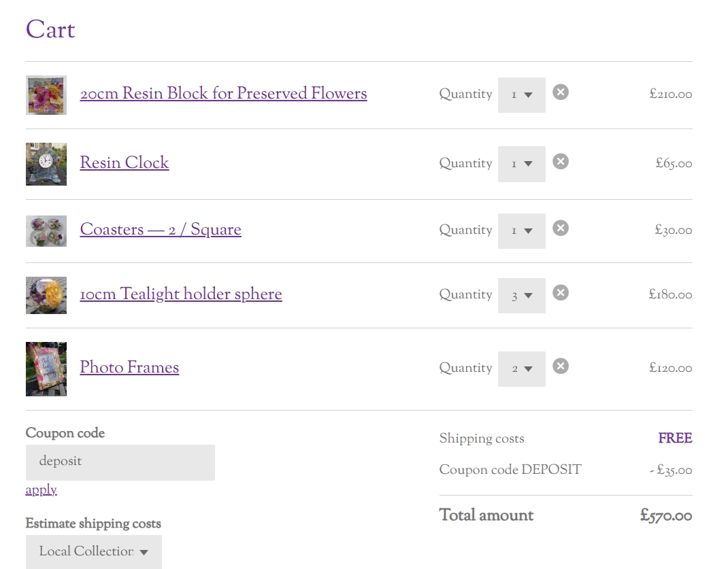Image resolution: width=728 pixels, height=569 pixels.
Task: Open quantity dropdown for Photo Frames
Action: [x=521, y=369]
